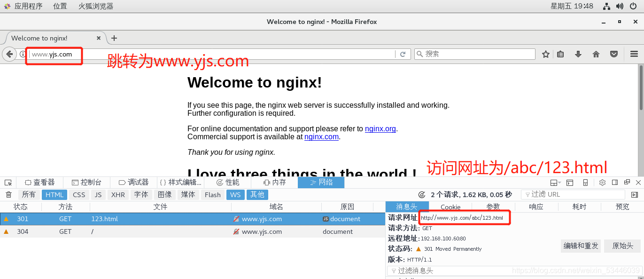Toggle the 字体 request filter

(x=141, y=195)
